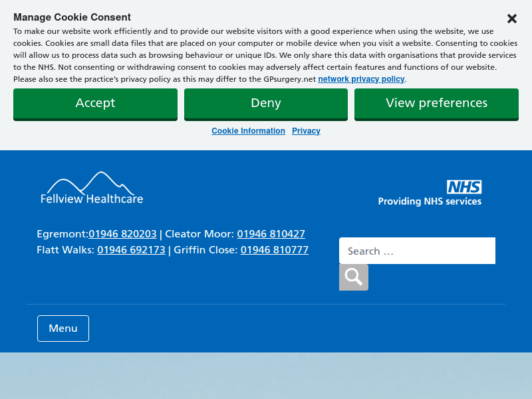Open the Privacy link under the buttons

[306, 131]
